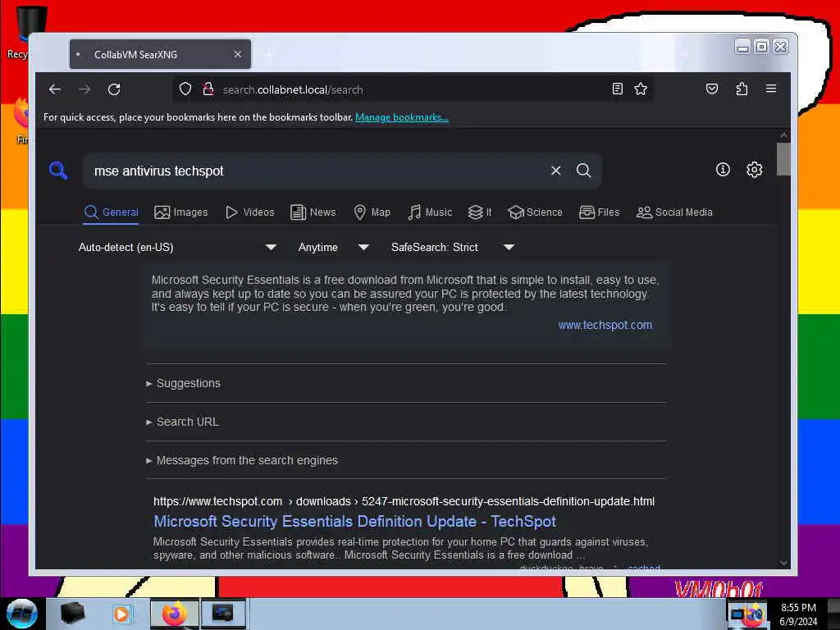The image size is (840, 630).
Task: Click the address bar URL
Action: (x=293, y=89)
